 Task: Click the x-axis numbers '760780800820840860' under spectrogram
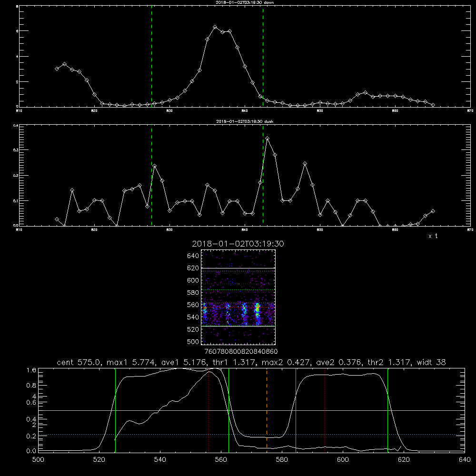[x=241, y=351]
